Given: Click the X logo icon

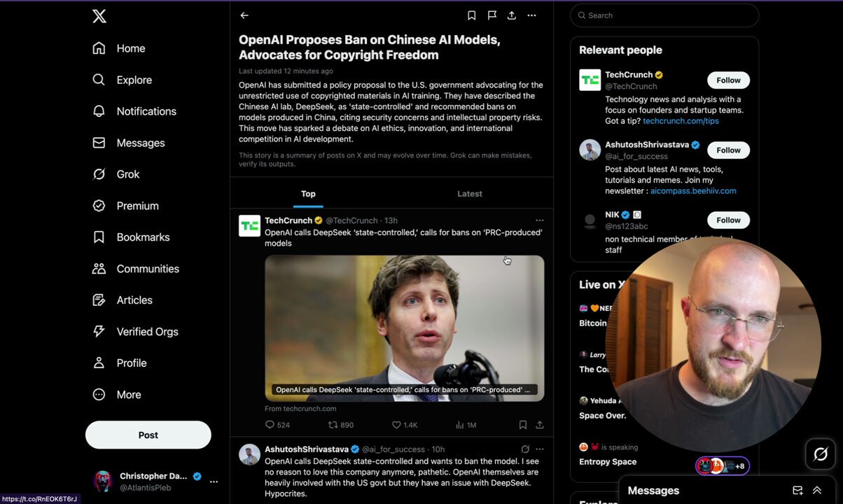Looking at the screenshot, I should point(99,15).
